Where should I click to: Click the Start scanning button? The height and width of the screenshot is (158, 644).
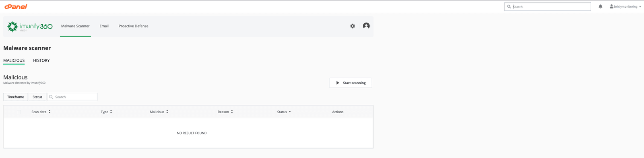(351, 83)
